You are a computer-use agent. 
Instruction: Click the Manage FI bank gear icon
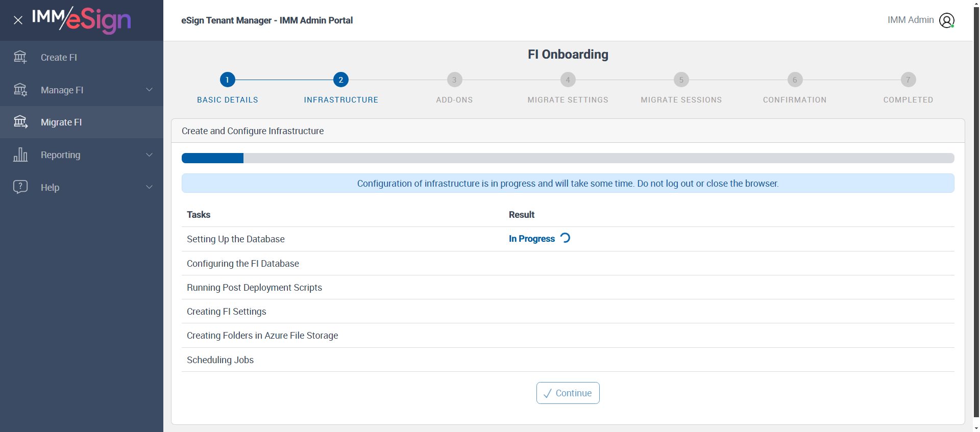pos(20,90)
